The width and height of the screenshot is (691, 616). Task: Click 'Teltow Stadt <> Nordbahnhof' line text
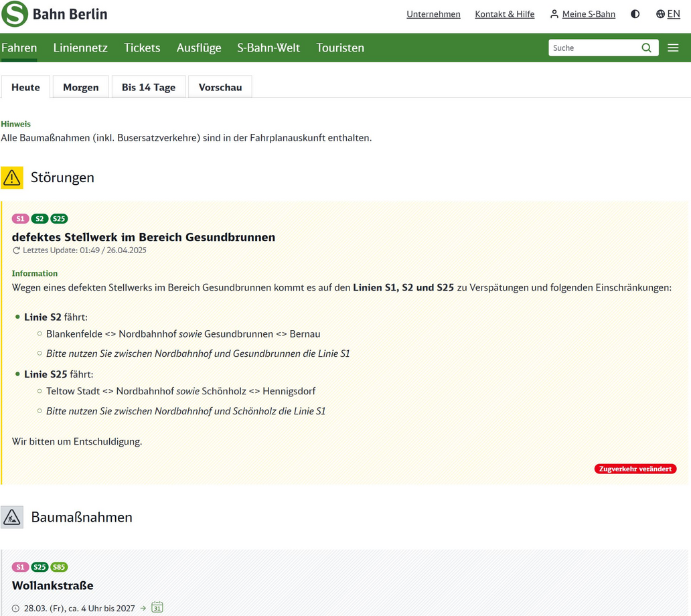point(110,391)
